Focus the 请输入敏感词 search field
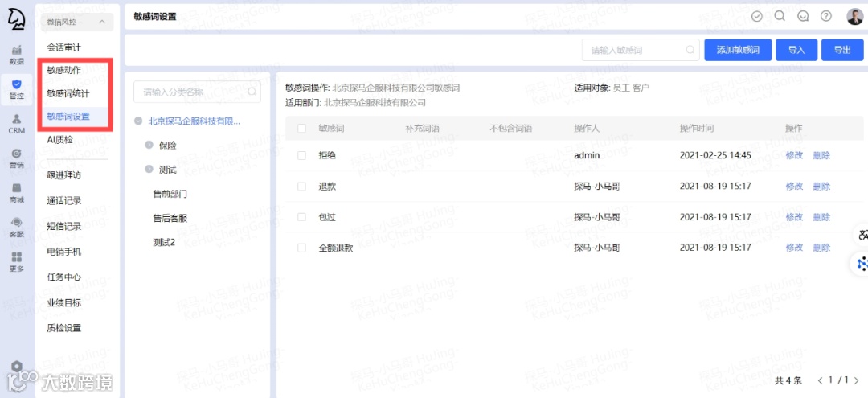 (x=641, y=50)
